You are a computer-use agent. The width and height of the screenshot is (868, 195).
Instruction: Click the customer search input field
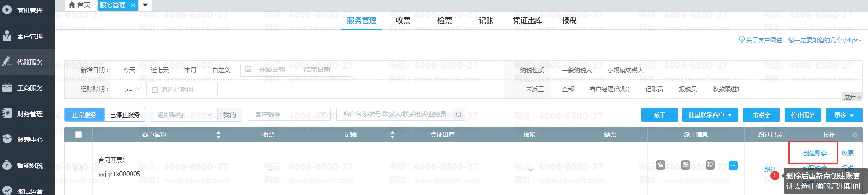coord(394,114)
